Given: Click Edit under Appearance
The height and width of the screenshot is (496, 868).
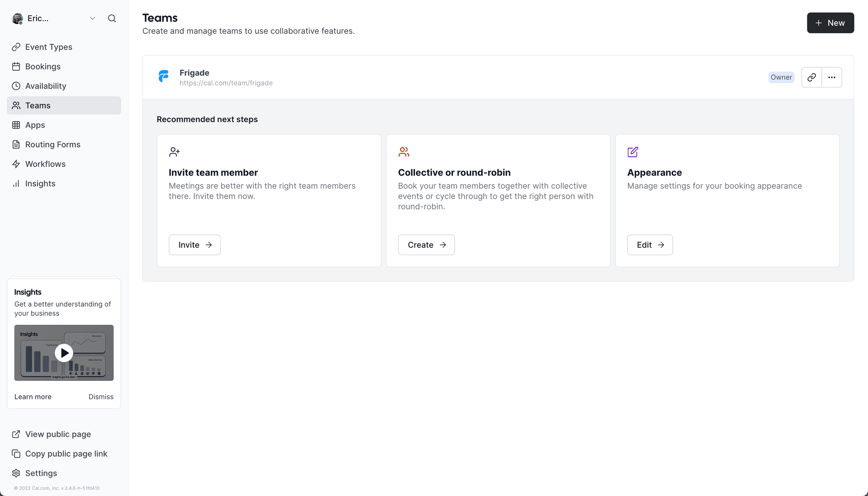Looking at the screenshot, I should tap(650, 245).
